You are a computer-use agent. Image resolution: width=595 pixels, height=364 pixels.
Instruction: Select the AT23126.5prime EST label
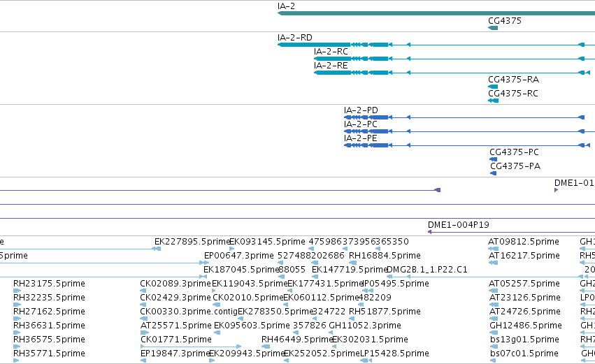[525, 298]
